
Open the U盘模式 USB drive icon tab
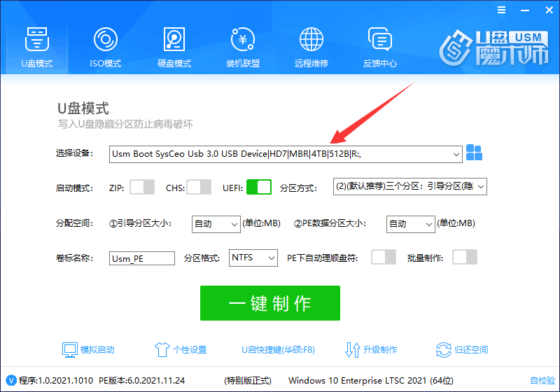[37, 39]
